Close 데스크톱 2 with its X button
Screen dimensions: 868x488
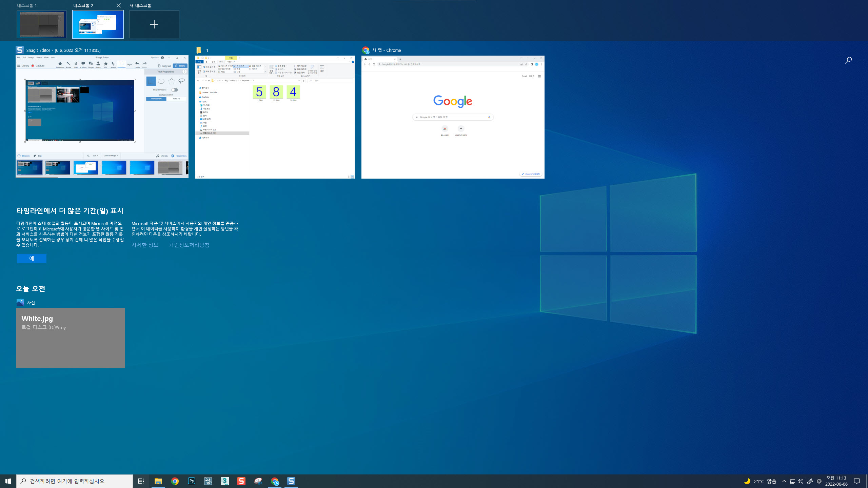[x=118, y=5]
